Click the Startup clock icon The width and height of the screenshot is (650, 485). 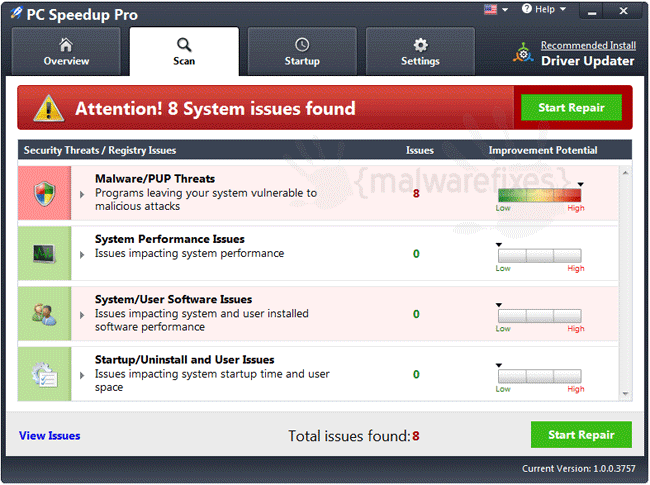tap(302, 44)
